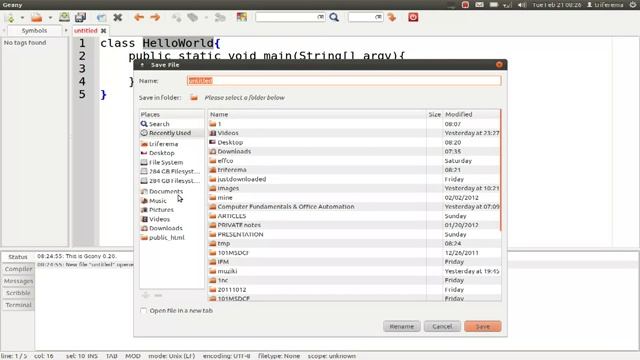Select Desktop in the Places list
The width and height of the screenshot is (640, 360).
pos(171,153)
